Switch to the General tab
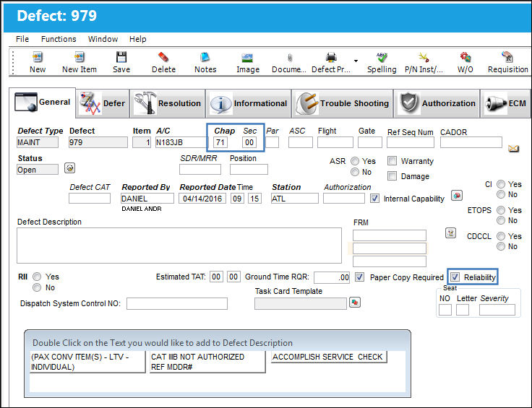 tap(42, 102)
